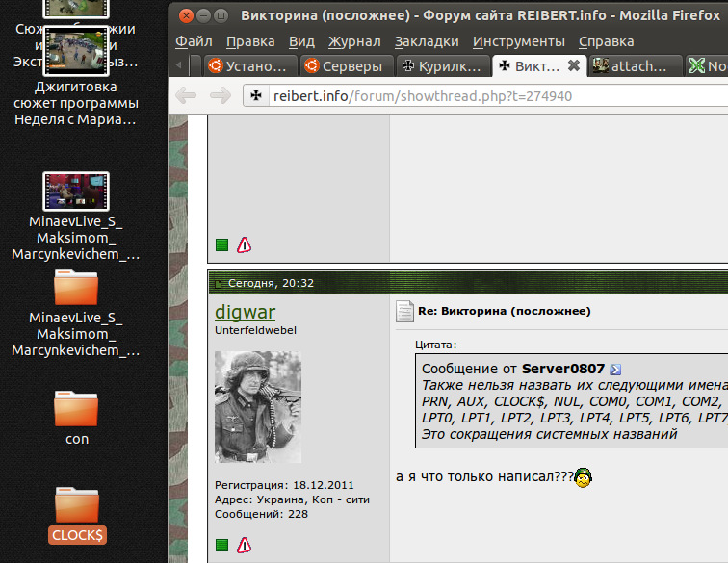Click digwar soldier avatar image
The height and width of the screenshot is (563, 728).
[x=258, y=407]
